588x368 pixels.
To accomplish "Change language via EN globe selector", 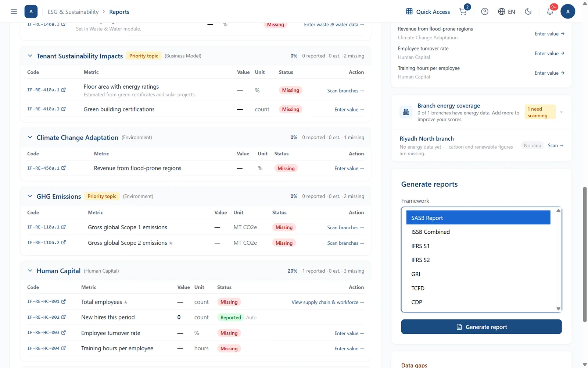I will [x=506, y=11].
